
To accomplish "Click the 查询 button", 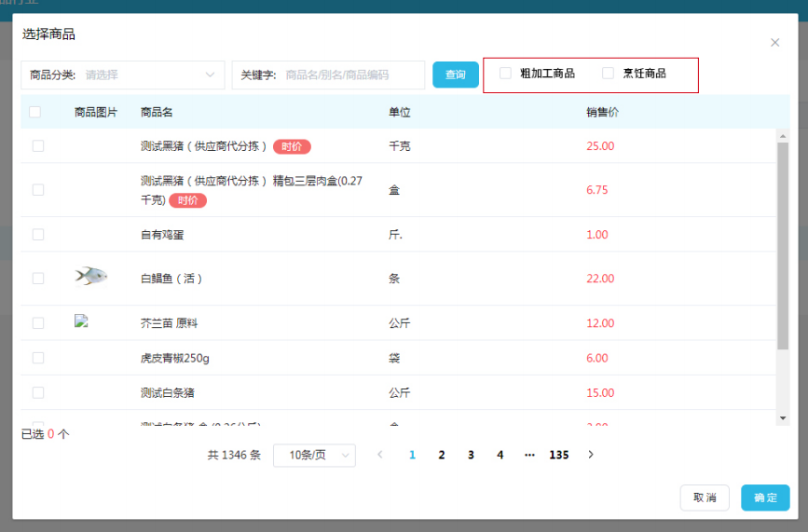I will click(456, 75).
